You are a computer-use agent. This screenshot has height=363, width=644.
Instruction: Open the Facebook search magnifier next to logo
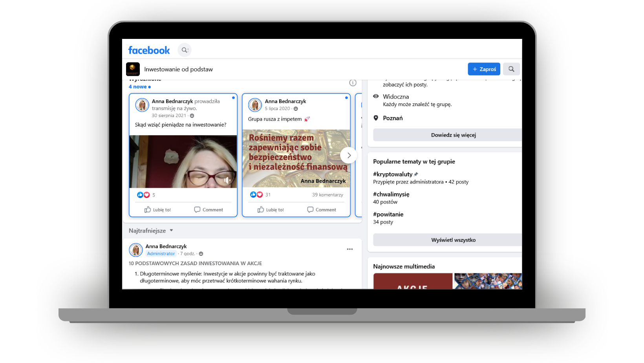[x=185, y=50]
